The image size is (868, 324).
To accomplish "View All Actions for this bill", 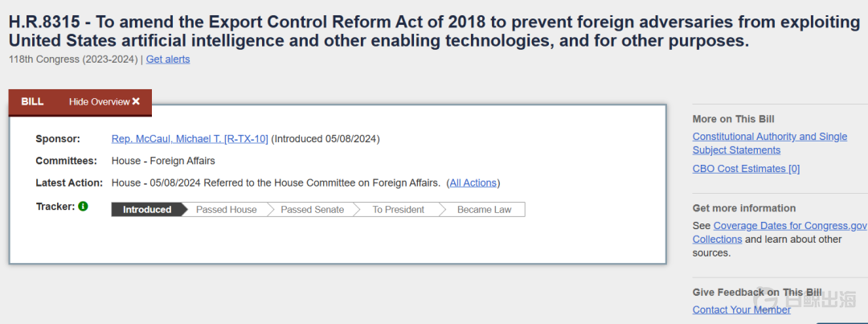I will (x=473, y=183).
